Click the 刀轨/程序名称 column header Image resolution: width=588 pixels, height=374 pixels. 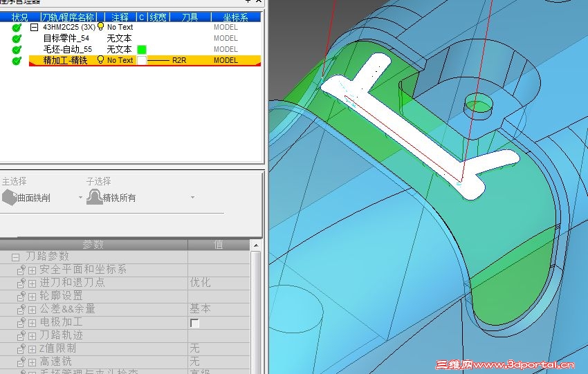coord(68,17)
